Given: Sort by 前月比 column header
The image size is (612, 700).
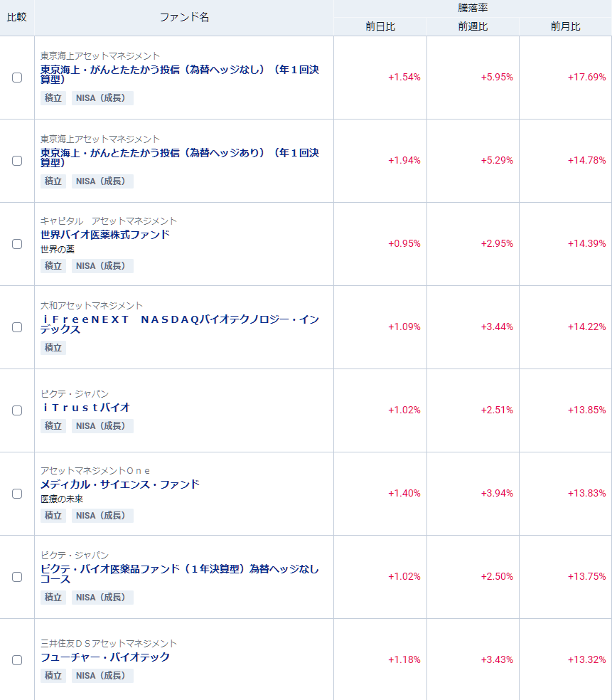Looking at the screenshot, I should (x=565, y=26).
